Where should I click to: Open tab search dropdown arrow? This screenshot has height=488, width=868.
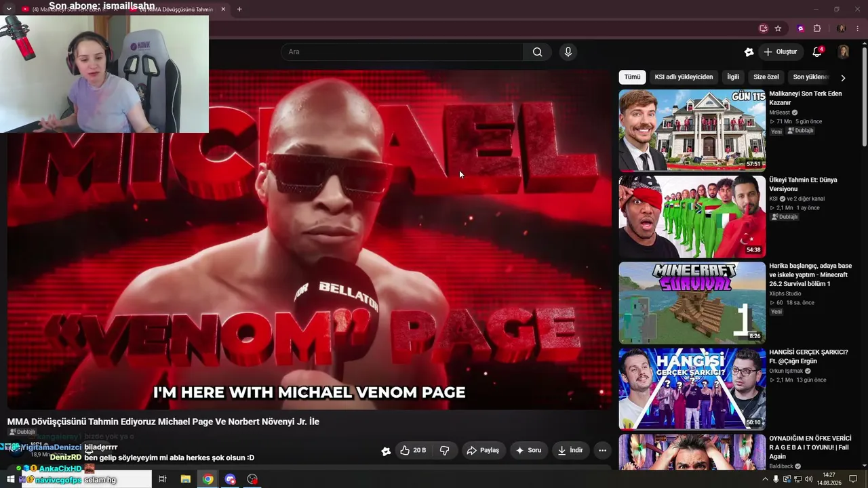tap(9, 9)
